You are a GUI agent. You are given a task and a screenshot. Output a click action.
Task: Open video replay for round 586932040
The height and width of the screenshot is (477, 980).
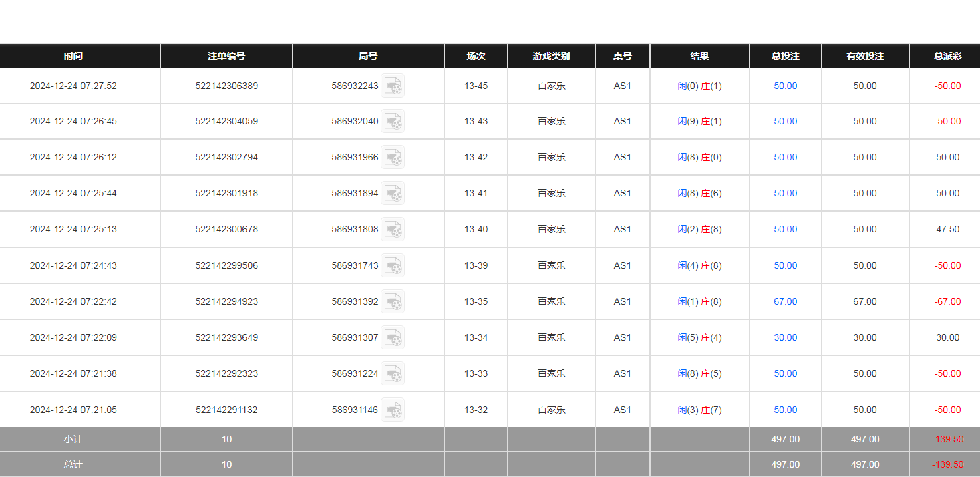point(393,121)
